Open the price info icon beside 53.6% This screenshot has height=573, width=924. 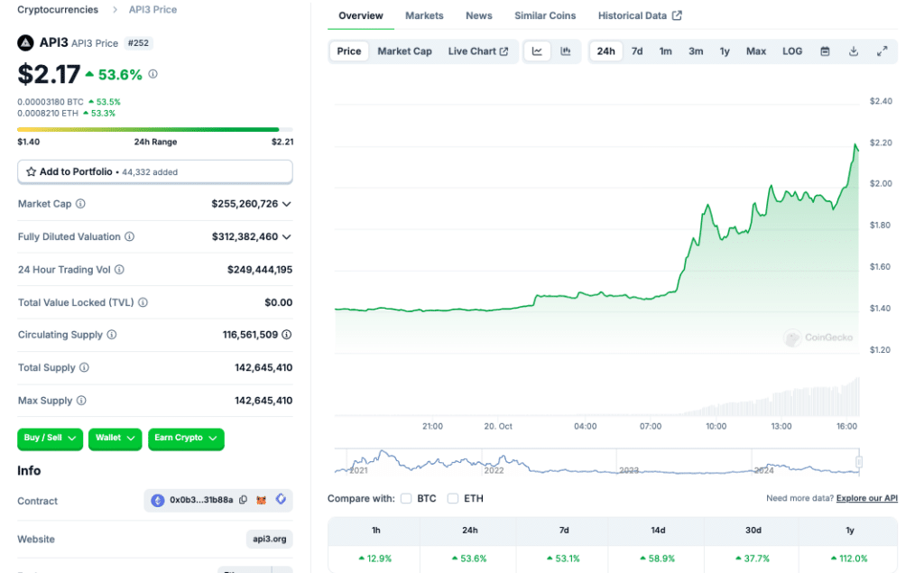[153, 74]
